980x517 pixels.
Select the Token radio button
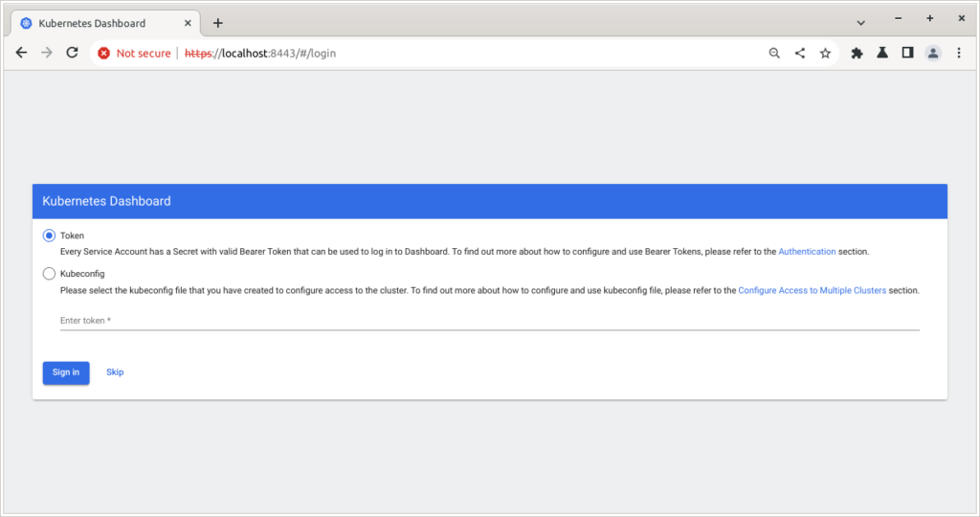(50, 236)
